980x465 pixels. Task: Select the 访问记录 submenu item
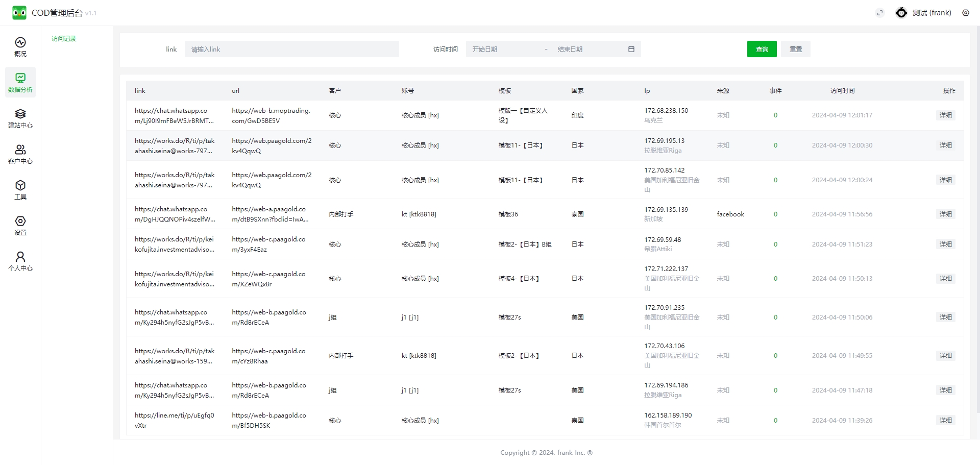point(64,38)
